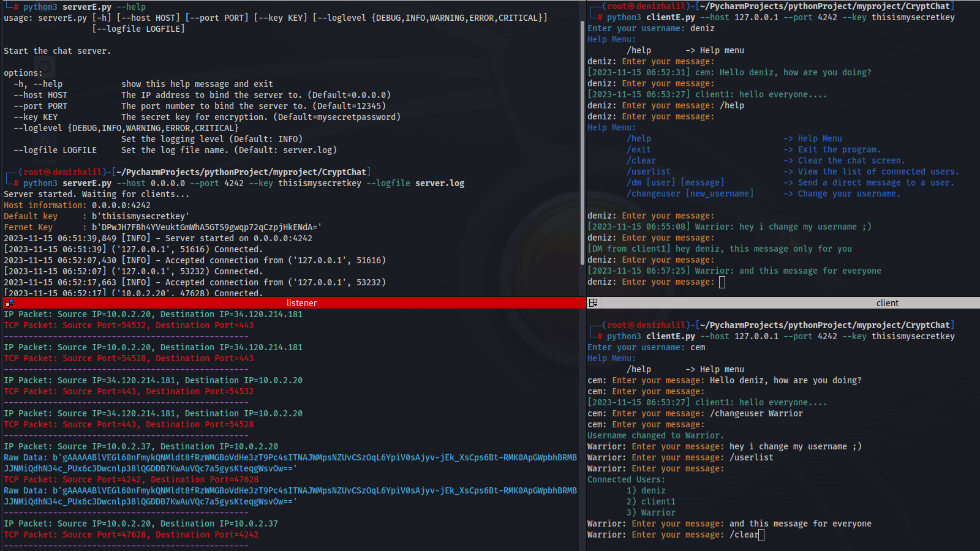
Task: Click '/userlist' help row in deniz pane
Action: [793, 172]
